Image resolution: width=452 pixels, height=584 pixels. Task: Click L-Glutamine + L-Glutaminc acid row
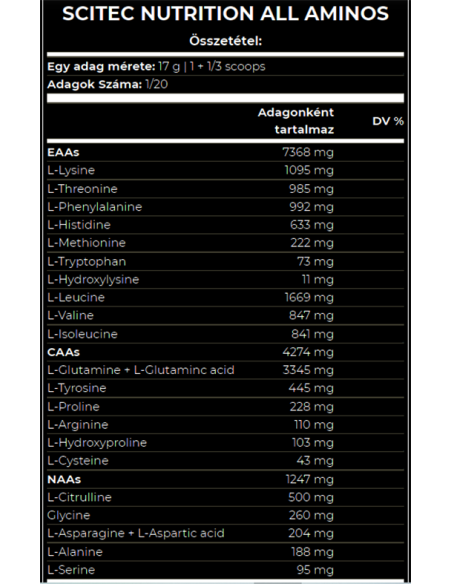225,370
